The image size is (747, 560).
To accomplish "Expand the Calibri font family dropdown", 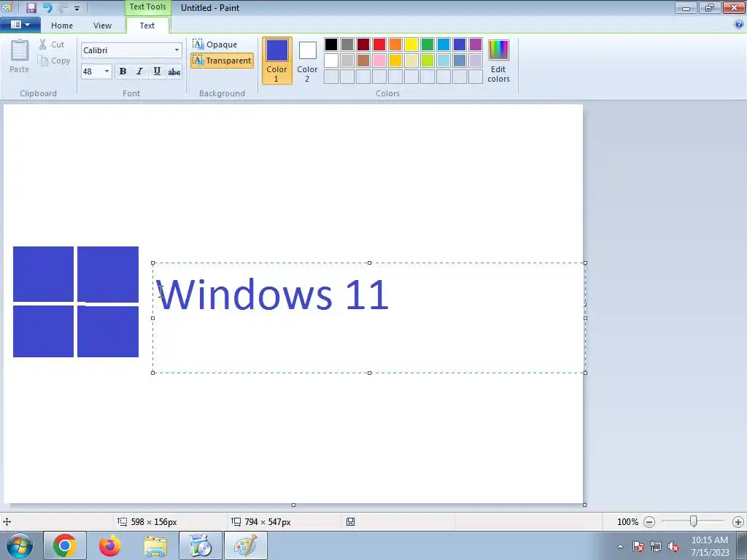I will pyautogui.click(x=177, y=50).
